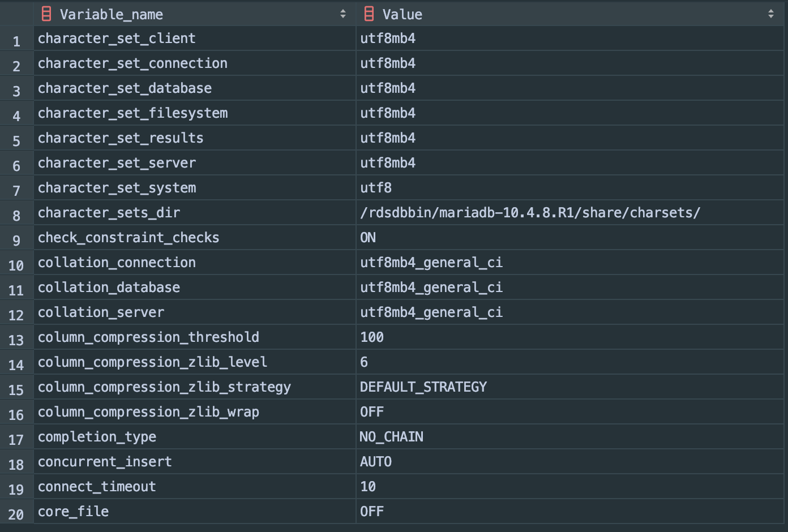The height and width of the screenshot is (532, 788).
Task: Sort by Value using its sort arrows
Action: coord(771,14)
